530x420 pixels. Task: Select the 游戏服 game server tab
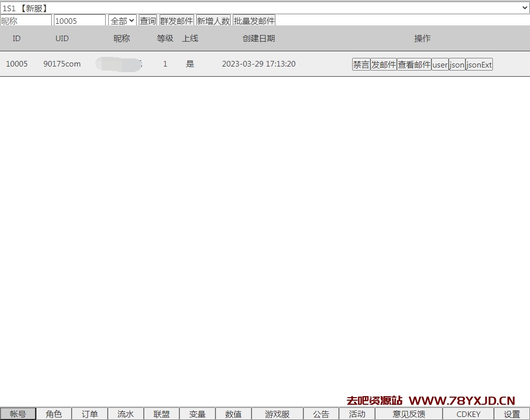click(277, 414)
